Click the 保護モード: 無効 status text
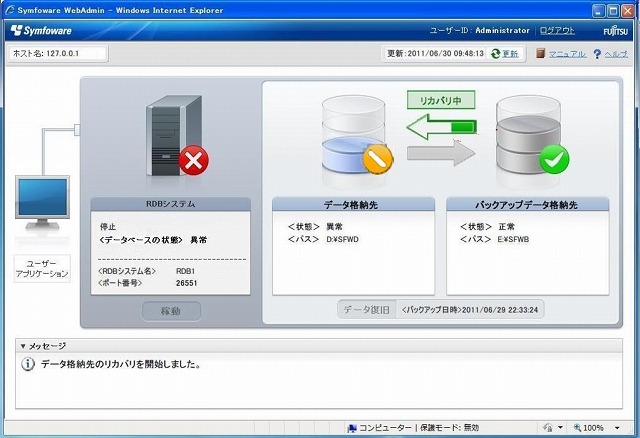This screenshot has height=438, width=640. tap(449, 428)
